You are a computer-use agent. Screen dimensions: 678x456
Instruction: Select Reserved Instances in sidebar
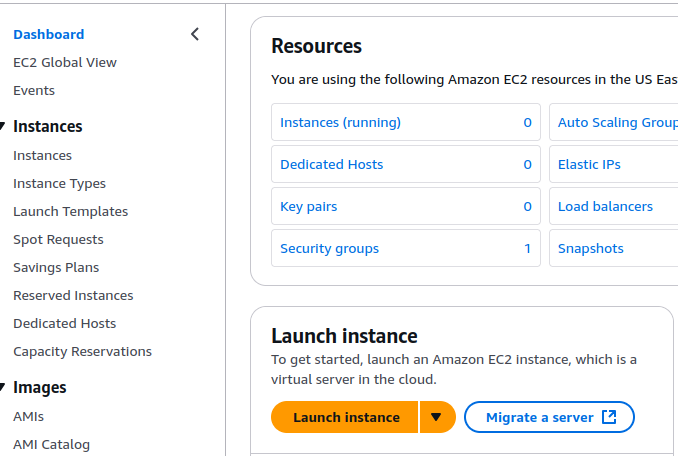pos(73,295)
